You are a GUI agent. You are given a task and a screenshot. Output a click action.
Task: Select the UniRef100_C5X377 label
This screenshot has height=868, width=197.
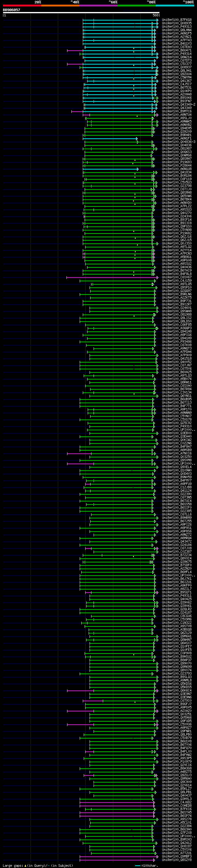pyautogui.click(x=177, y=64)
